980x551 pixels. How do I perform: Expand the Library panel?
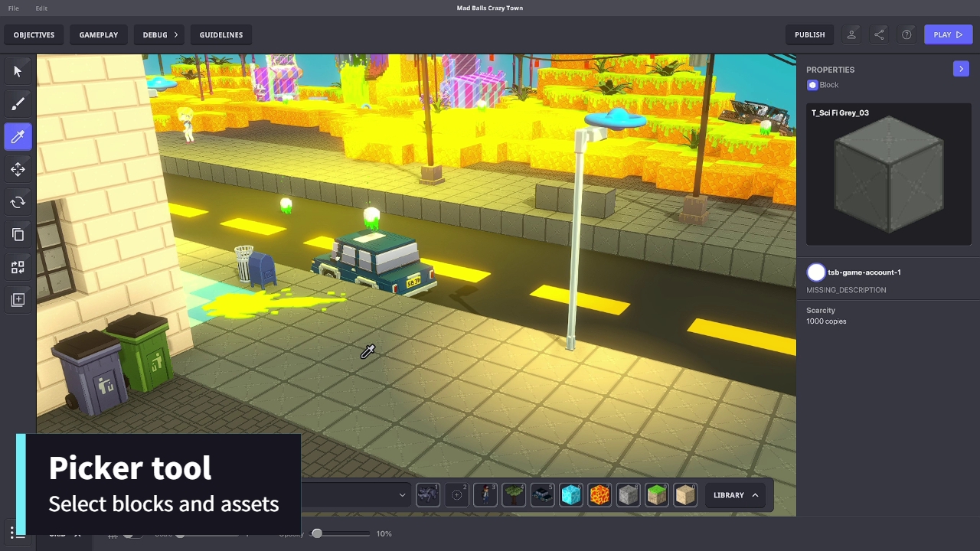(x=735, y=495)
